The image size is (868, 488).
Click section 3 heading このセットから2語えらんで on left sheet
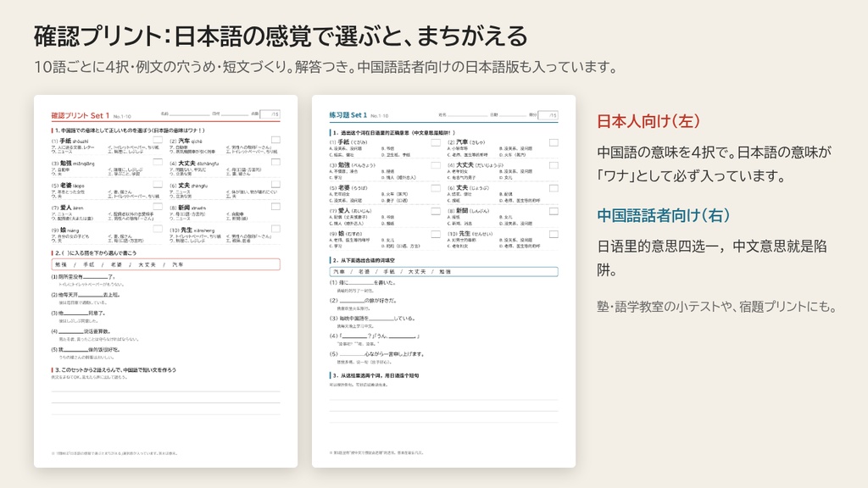click(115, 369)
